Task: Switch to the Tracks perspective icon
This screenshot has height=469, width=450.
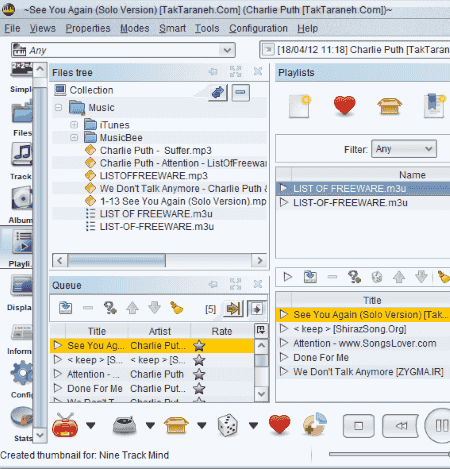Action: coord(22,155)
